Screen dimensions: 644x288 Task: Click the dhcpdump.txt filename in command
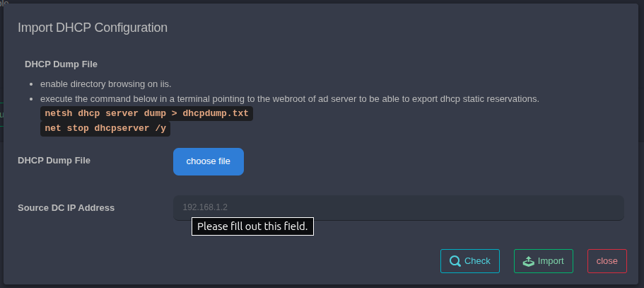pos(215,113)
